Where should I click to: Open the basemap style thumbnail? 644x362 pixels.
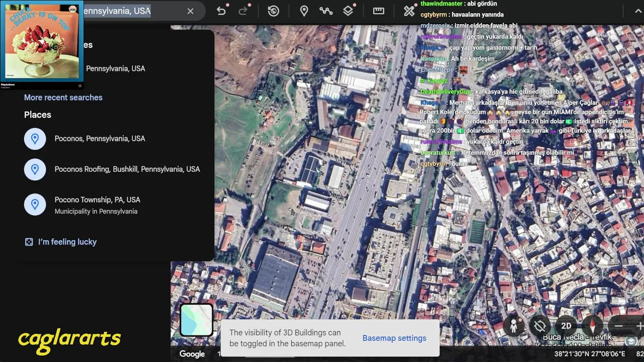(197, 320)
